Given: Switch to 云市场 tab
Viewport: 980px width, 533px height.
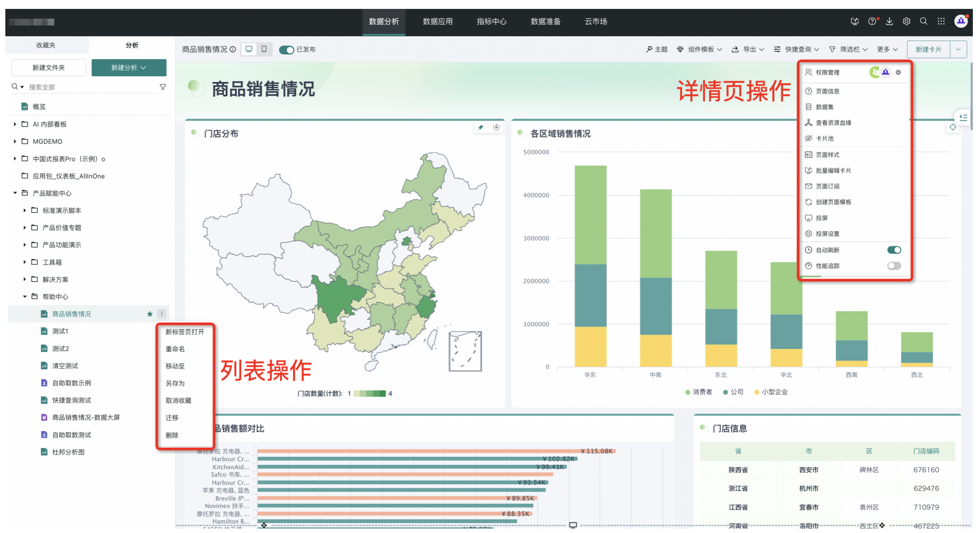Looking at the screenshot, I should [x=596, y=21].
